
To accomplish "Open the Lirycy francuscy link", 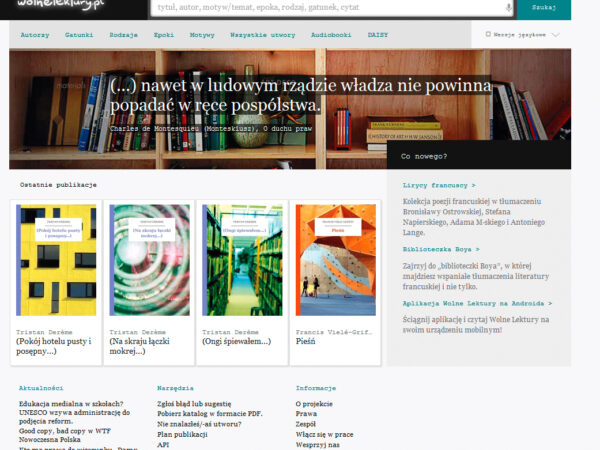I will click(439, 185).
